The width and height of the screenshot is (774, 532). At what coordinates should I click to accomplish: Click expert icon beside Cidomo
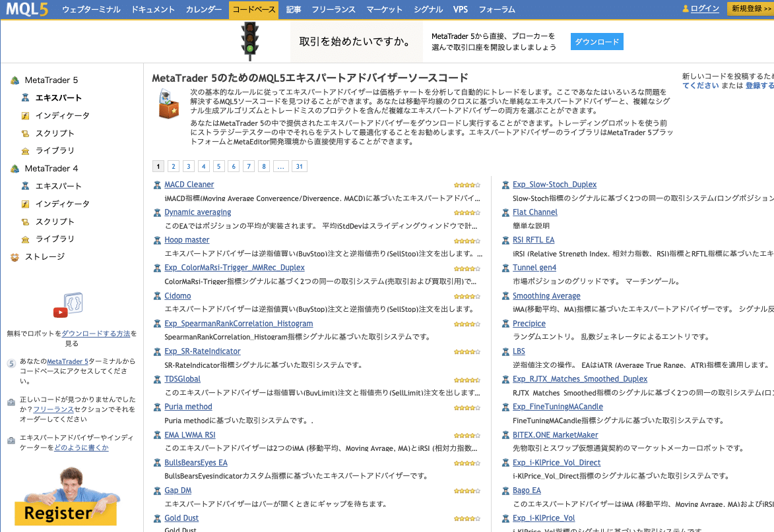[157, 296]
